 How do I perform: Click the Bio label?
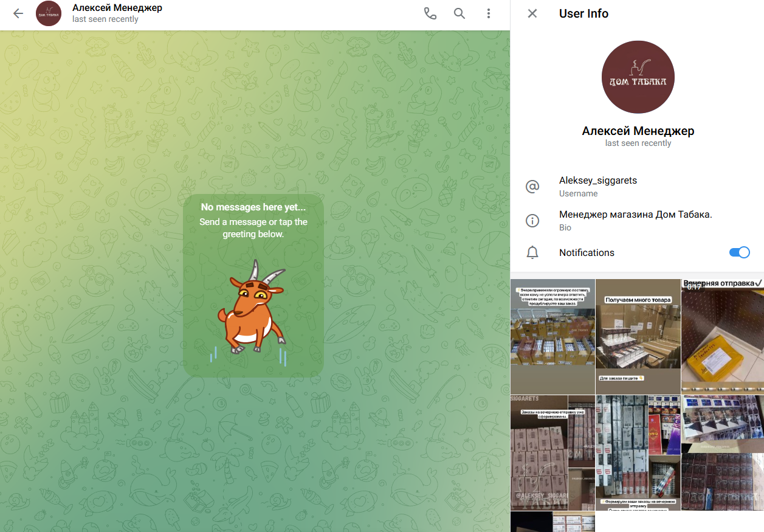pos(565,228)
